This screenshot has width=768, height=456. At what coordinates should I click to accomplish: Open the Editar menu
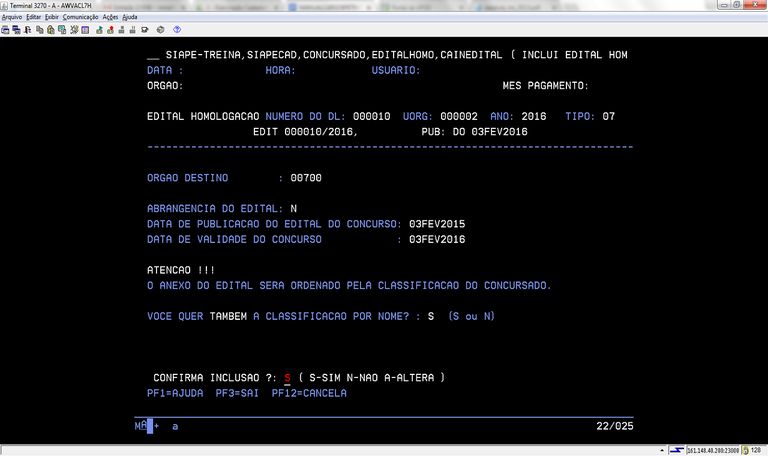pyautogui.click(x=34, y=17)
